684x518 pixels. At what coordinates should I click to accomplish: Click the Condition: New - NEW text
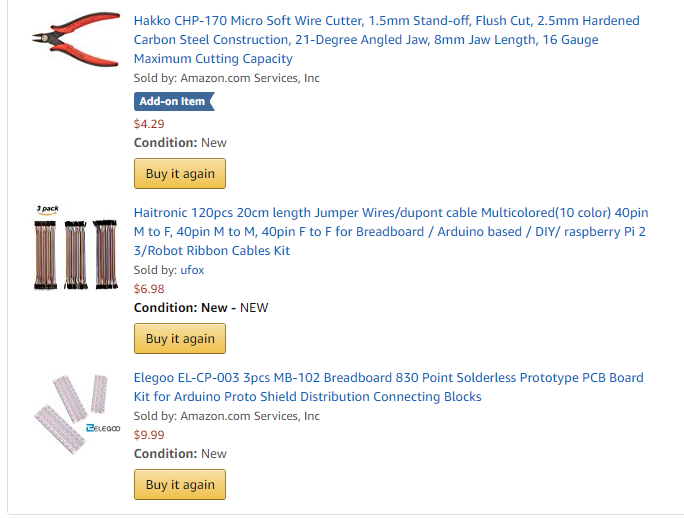(201, 308)
